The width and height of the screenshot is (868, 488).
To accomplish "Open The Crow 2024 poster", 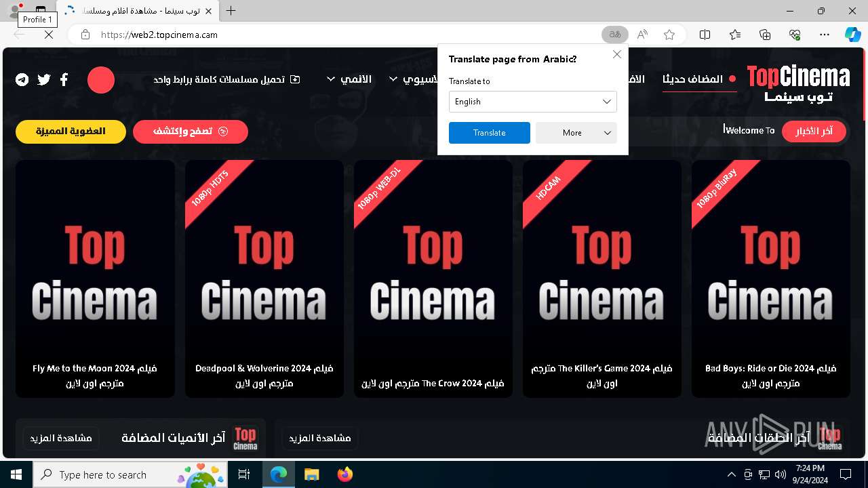I will coord(433,279).
